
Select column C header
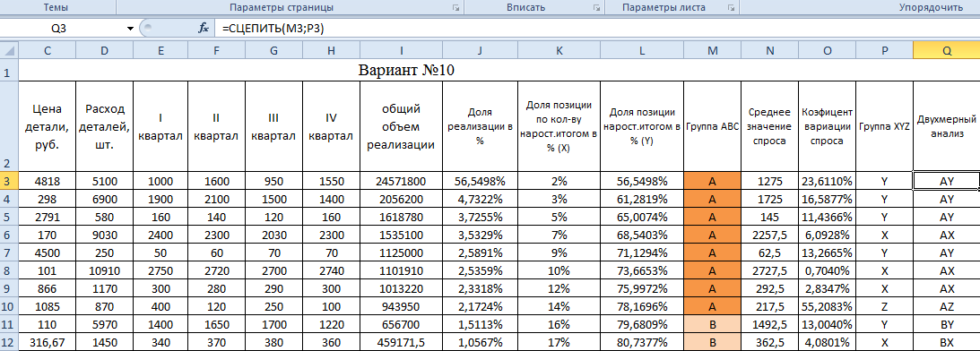point(48,51)
